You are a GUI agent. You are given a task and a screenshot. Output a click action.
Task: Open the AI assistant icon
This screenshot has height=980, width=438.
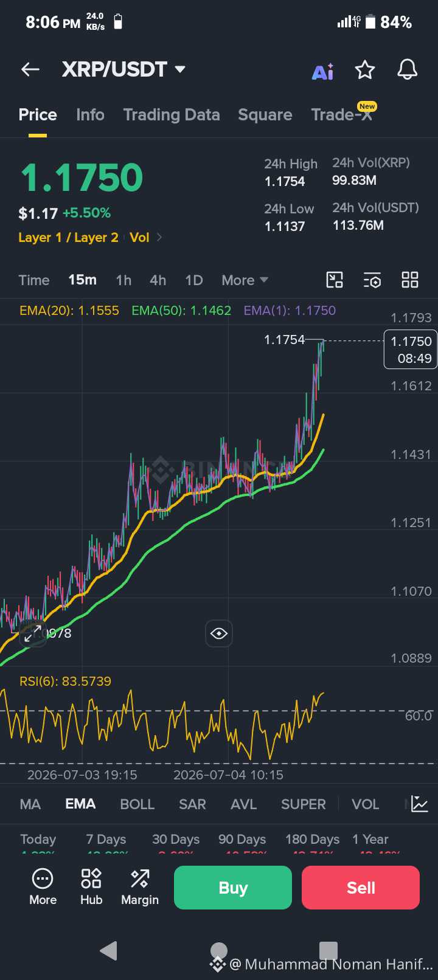[323, 71]
